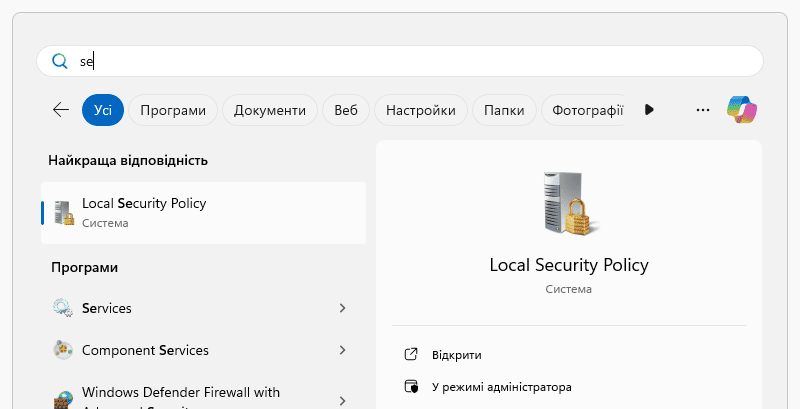
Task: Click the small Local Security Policy icon
Action: (64, 212)
